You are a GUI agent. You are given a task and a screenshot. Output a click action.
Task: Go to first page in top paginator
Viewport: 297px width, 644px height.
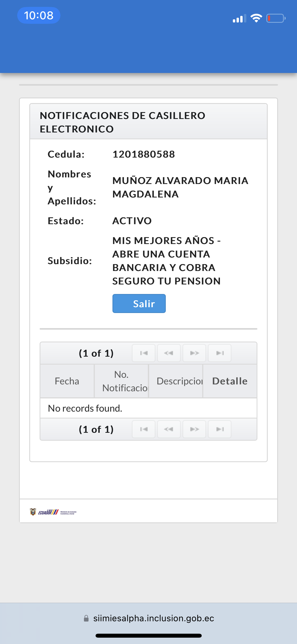(144, 353)
